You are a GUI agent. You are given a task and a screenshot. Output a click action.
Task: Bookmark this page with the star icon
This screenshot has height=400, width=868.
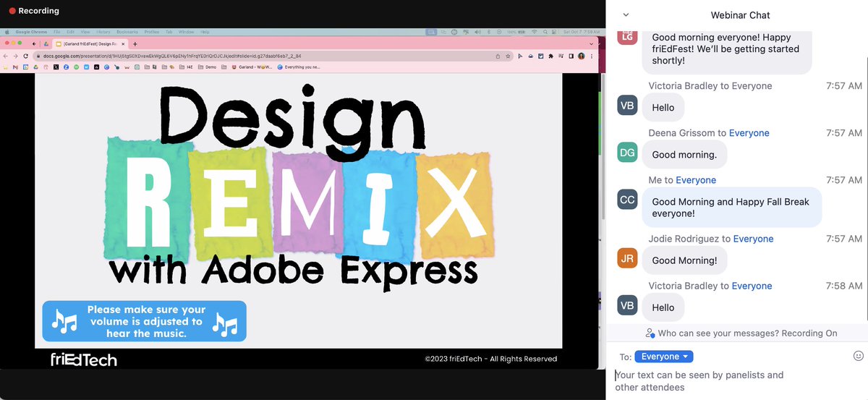pos(508,56)
